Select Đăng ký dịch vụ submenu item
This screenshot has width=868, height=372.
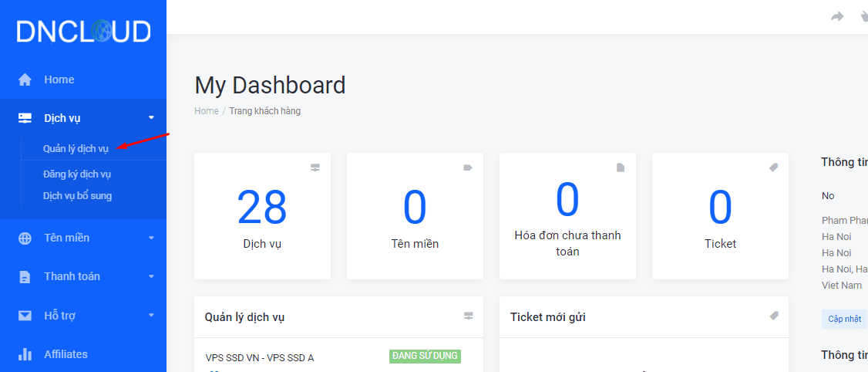pyautogui.click(x=77, y=174)
